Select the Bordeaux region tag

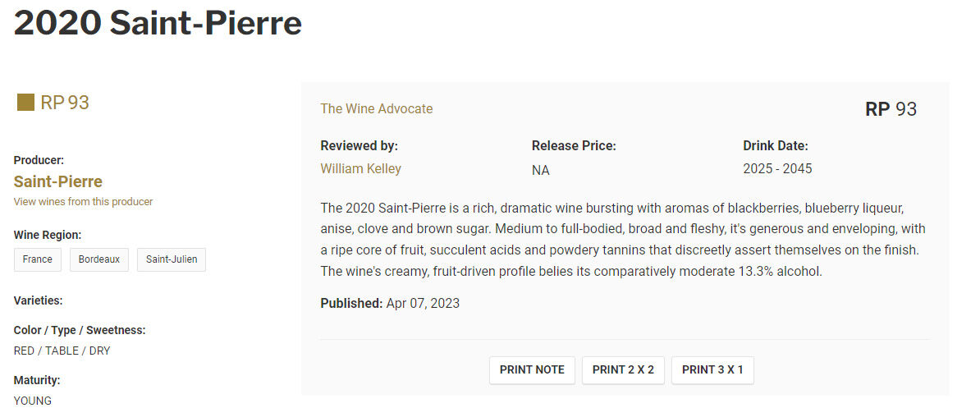tap(99, 259)
